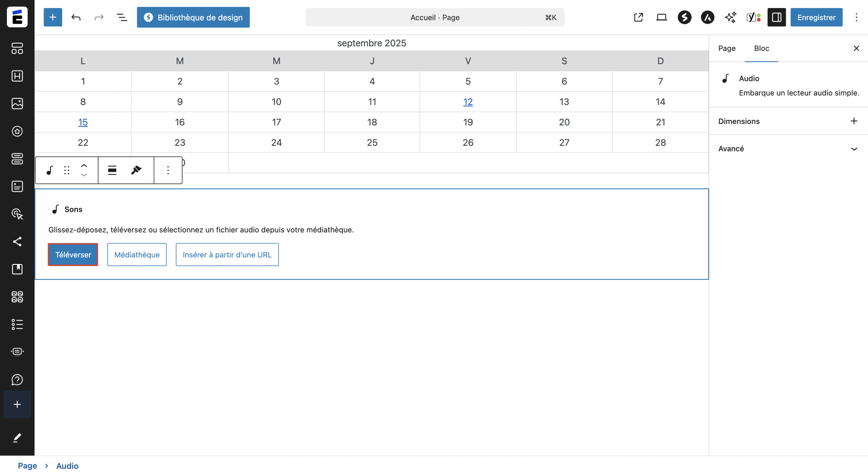Add Dimensions option with plus icon

[x=854, y=121]
